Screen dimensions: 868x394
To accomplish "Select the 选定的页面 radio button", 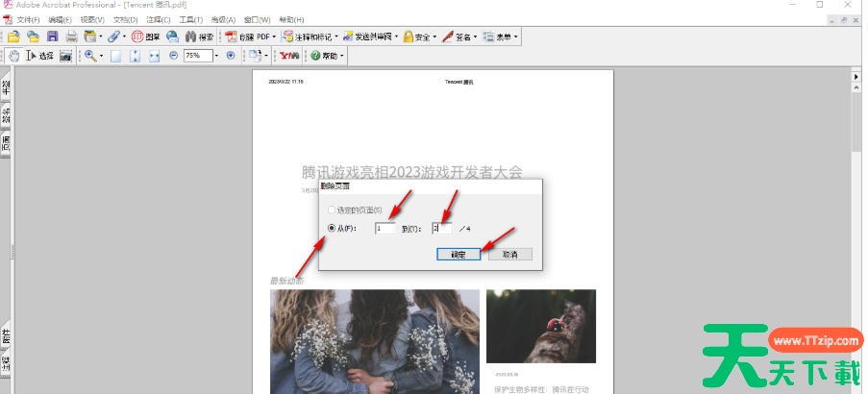I will (x=334, y=209).
